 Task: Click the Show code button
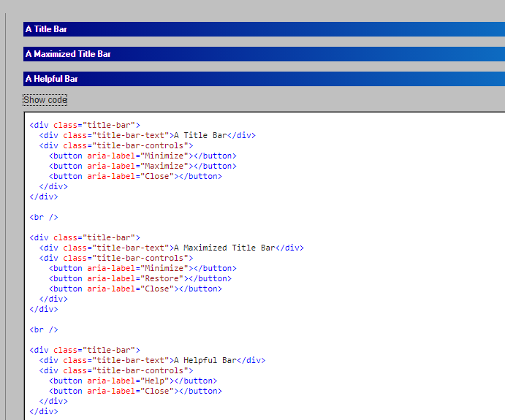(x=45, y=100)
